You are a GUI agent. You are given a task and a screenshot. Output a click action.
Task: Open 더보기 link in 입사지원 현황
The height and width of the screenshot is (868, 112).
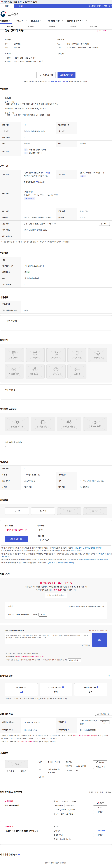pyautogui.click(x=108, y=676)
